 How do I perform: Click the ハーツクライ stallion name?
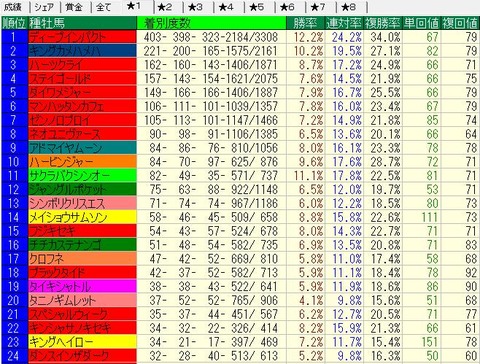coord(82,65)
